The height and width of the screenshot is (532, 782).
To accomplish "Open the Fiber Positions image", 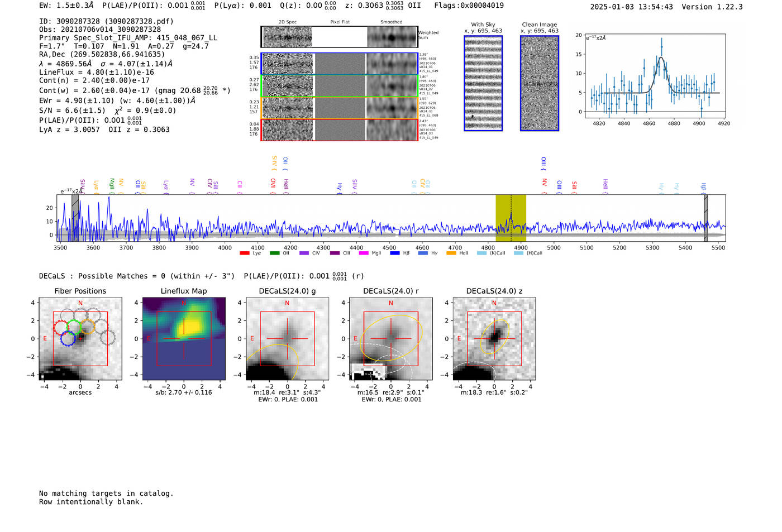I will (80, 339).
